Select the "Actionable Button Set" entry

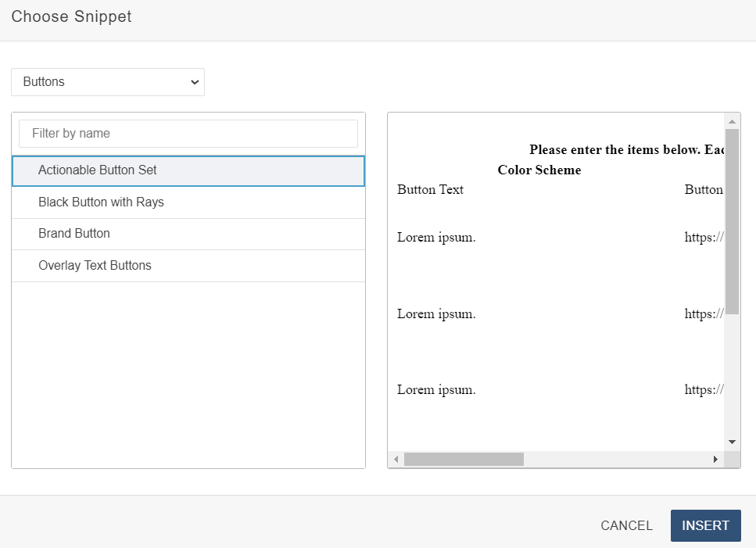98,170
